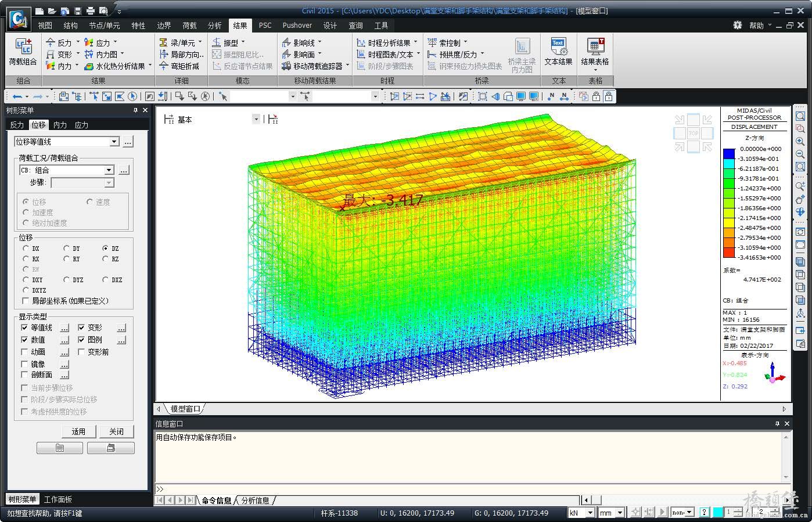Image resolution: width=812 pixels, height=522 pixels.
Task: Open the dropdown next to 基本 in model view
Action: point(256,120)
